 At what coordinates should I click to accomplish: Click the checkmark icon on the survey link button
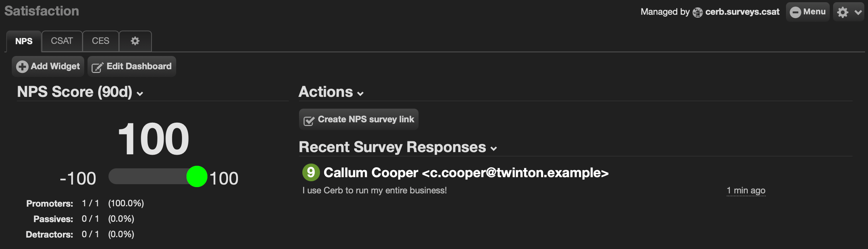point(309,120)
